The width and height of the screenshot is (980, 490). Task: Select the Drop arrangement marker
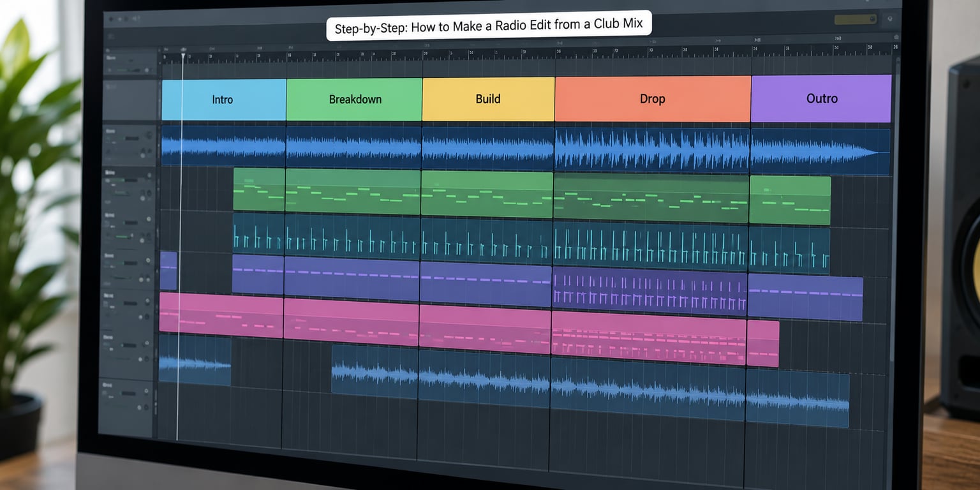pos(652,99)
